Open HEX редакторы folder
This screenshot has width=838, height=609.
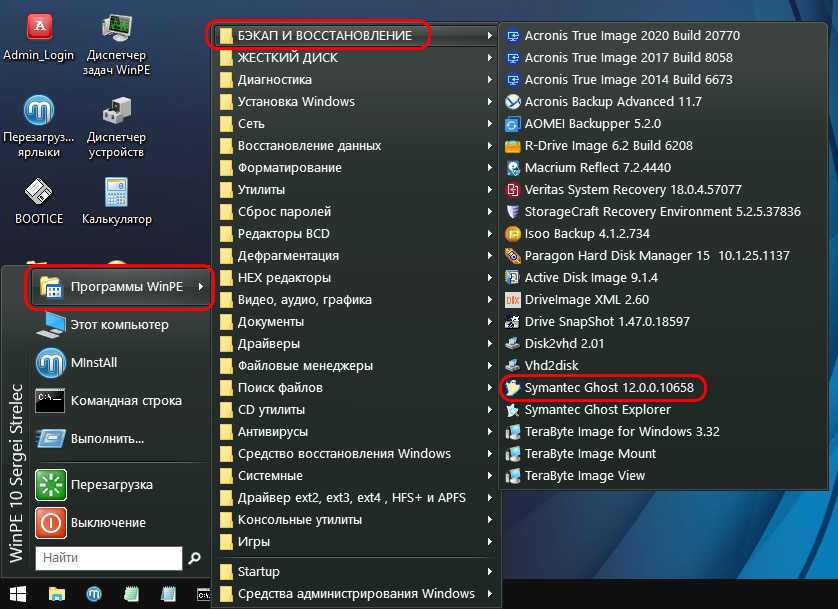(356, 278)
